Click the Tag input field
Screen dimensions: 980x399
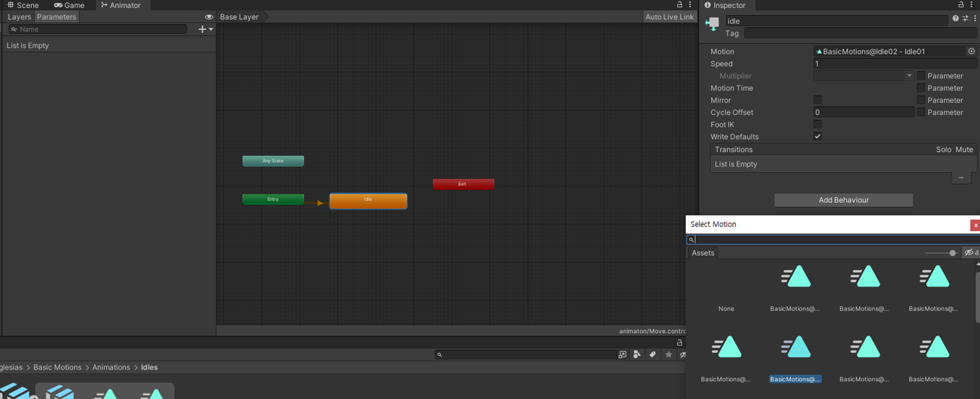(861, 33)
